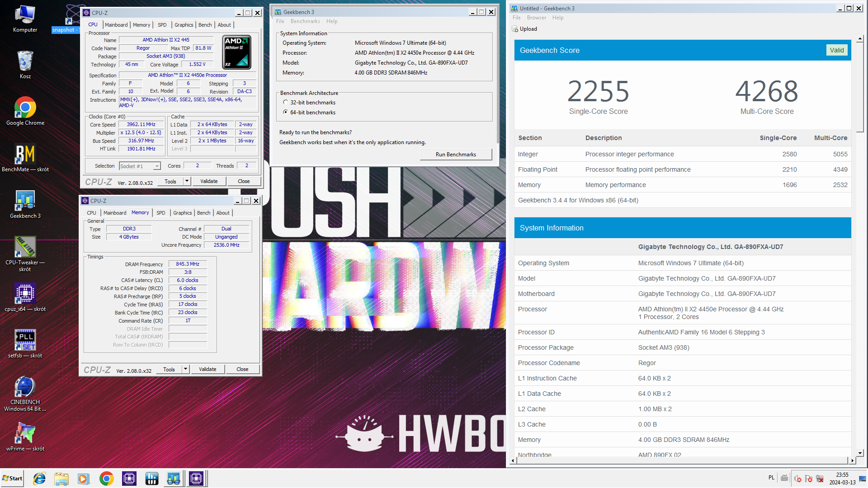Viewport: 868px width, 488px height.
Task: Click the DRAM Frequency value 845.3 MHz
Action: [188, 264]
